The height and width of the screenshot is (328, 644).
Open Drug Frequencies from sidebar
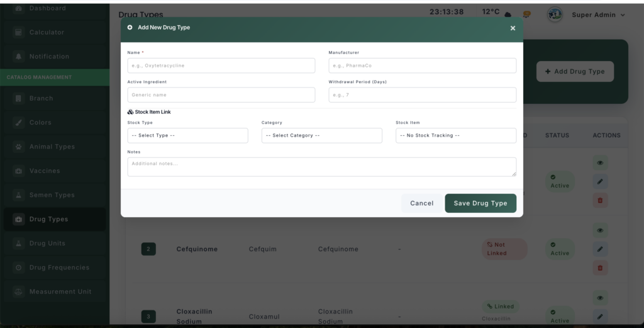(59, 268)
